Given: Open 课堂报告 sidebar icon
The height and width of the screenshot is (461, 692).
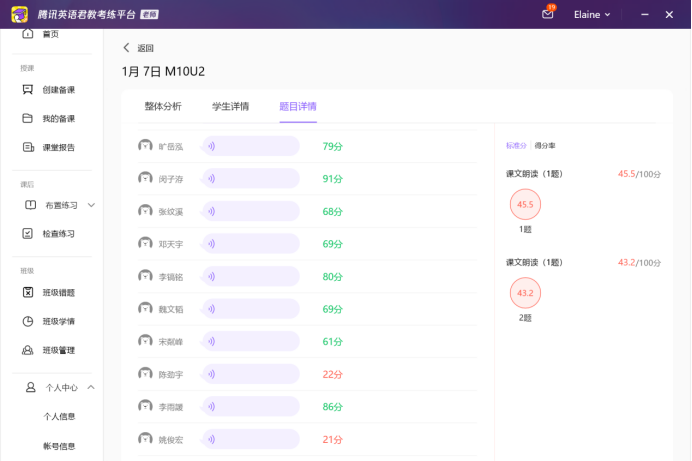Looking at the screenshot, I should pos(28,147).
